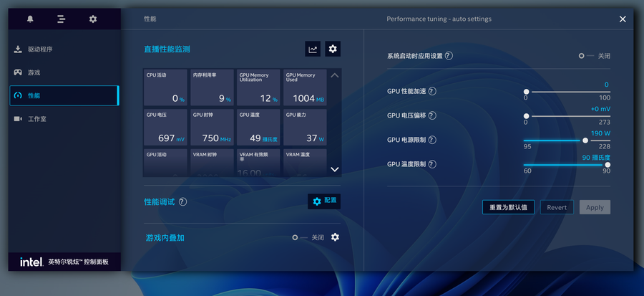The height and width of the screenshot is (296, 644).
Task: Open the 驱动程序 sidebar section
Action: [40, 49]
